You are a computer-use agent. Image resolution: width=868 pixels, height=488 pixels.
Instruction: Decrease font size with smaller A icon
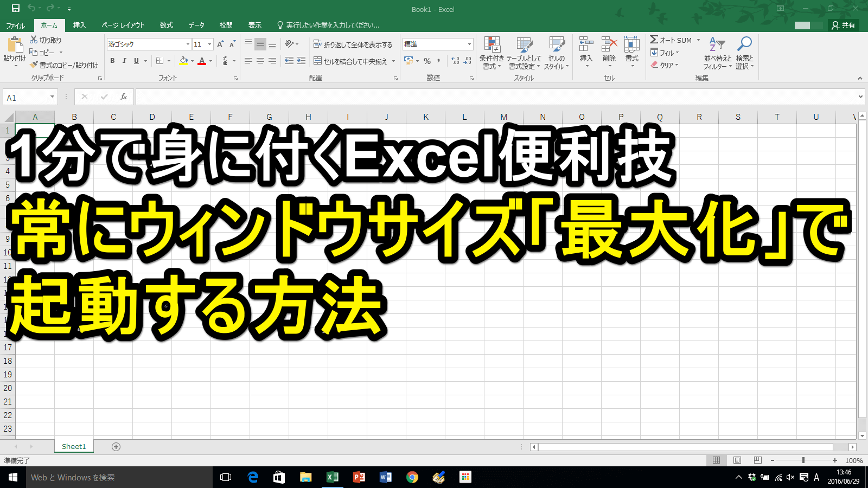pyautogui.click(x=232, y=44)
